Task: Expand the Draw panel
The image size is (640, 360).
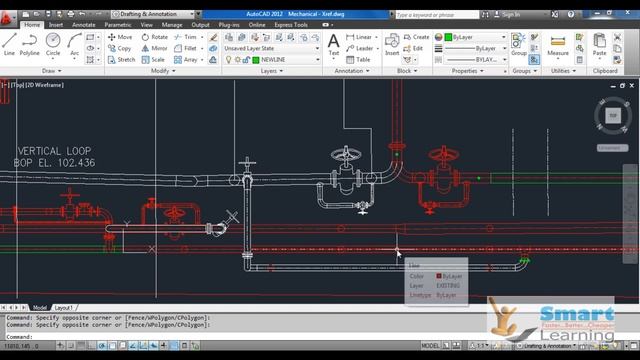Action: [x=51, y=71]
